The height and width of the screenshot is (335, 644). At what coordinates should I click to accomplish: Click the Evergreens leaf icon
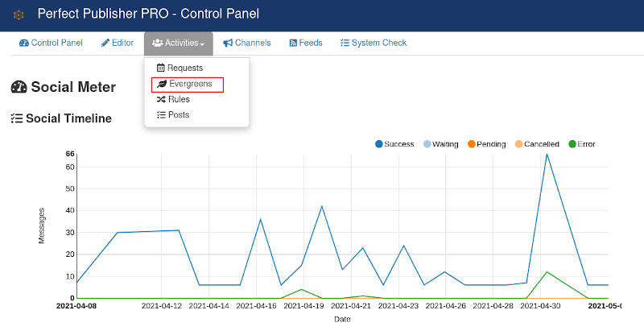[x=162, y=84]
